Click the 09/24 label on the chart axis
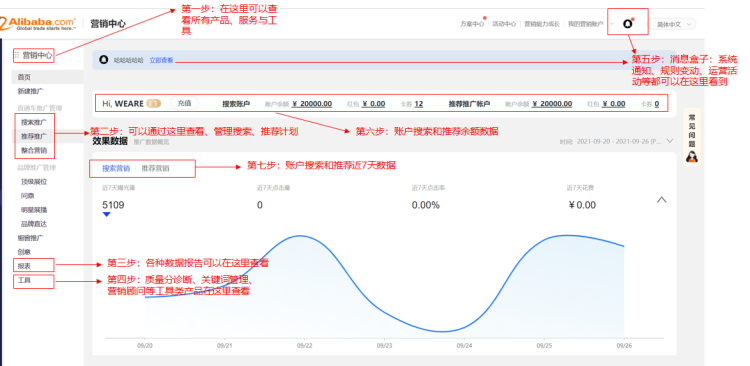750x366 pixels. [464, 344]
